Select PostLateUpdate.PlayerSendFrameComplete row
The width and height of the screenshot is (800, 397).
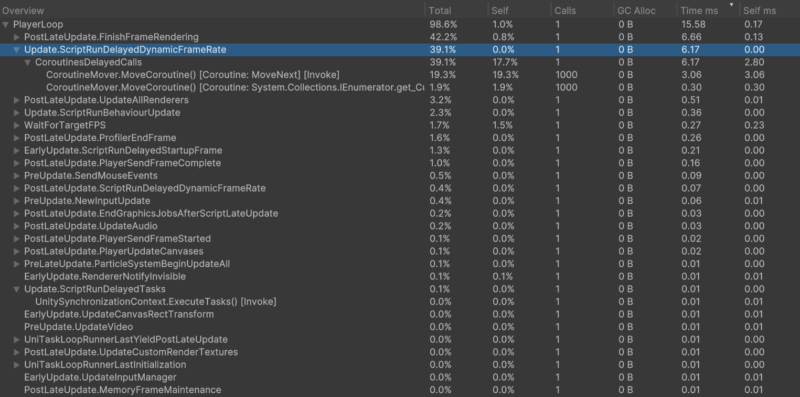[400, 163]
